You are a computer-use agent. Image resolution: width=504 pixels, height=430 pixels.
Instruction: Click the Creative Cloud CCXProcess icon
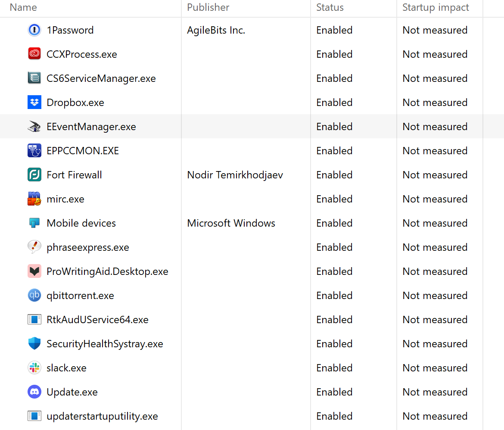(34, 54)
